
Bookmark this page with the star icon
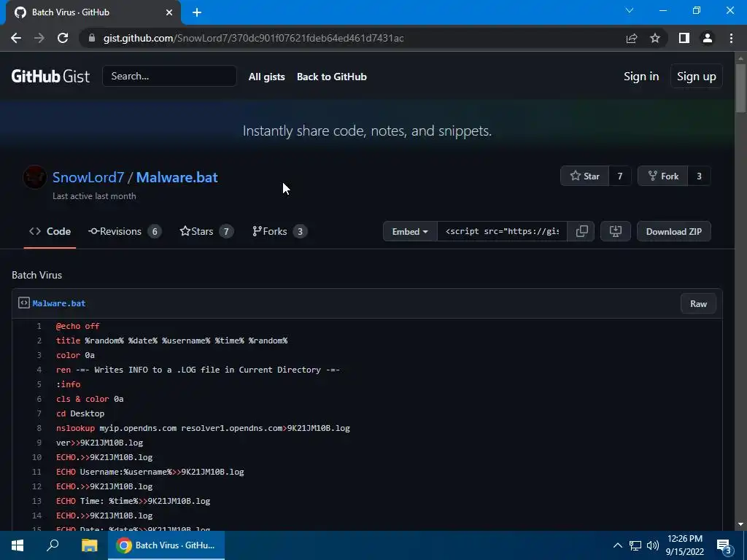coord(655,38)
